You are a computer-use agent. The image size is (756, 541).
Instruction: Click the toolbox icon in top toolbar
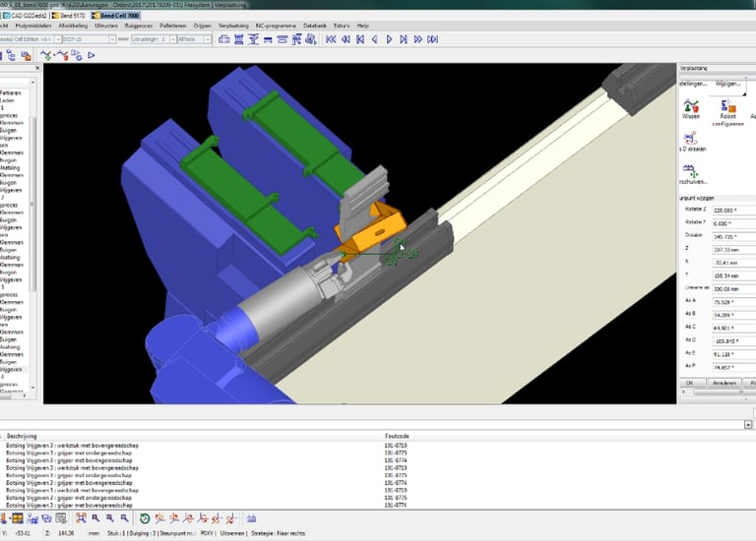[x=224, y=39]
